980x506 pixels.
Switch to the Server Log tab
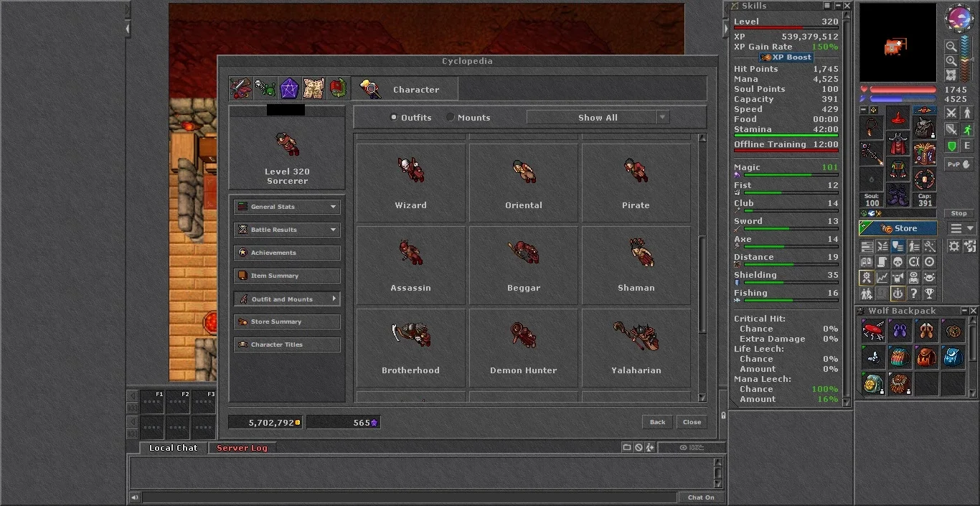coord(242,448)
